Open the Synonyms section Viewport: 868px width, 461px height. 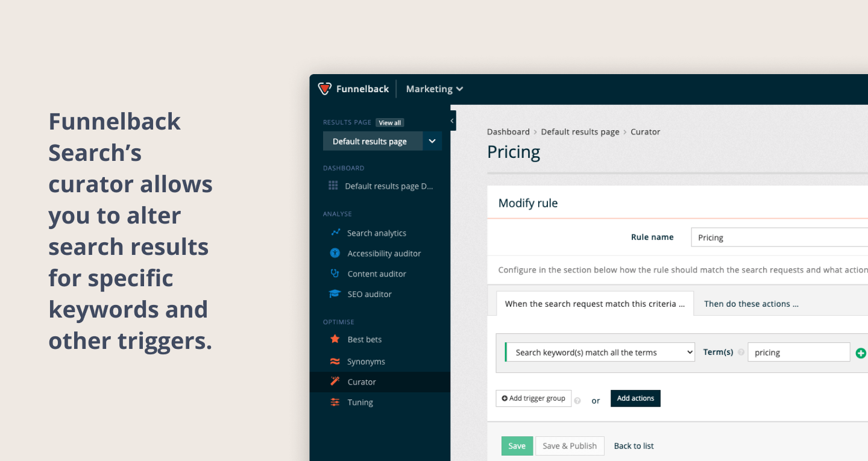[365, 362]
